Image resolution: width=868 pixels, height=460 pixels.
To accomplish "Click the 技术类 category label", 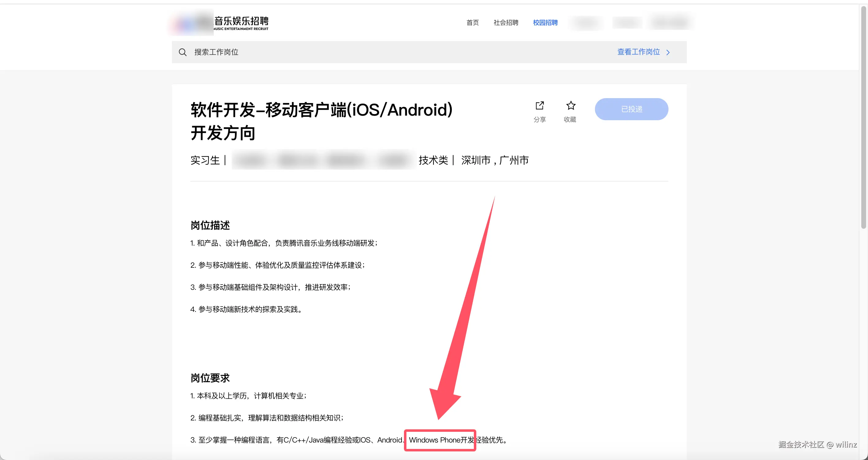I will click(x=433, y=160).
